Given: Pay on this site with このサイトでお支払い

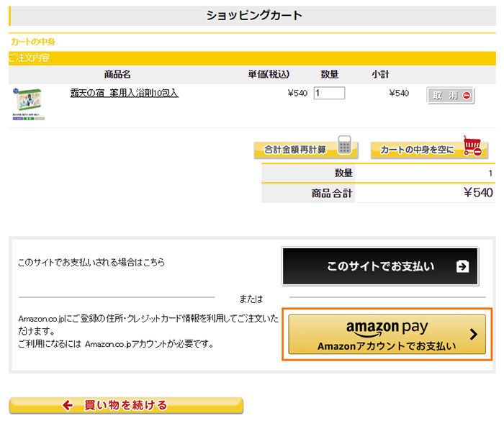Looking at the screenshot, I should [380, 266].
